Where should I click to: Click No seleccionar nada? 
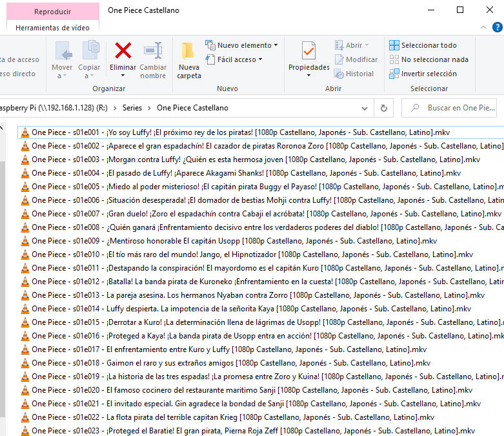(428, 59)
